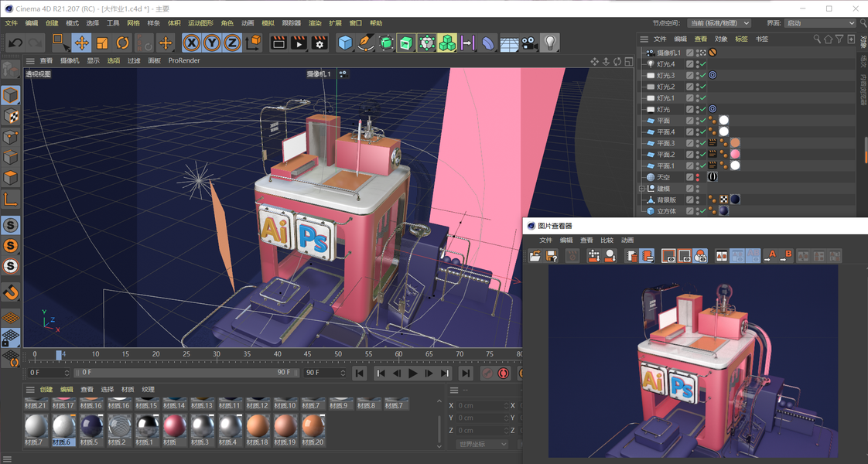868x464 pixels.
Task: Open the 界面 layout dropdown
Action: [820, 23]
